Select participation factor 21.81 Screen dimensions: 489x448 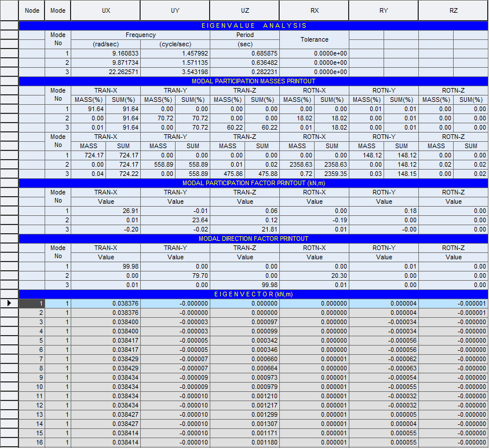(245, 229)
